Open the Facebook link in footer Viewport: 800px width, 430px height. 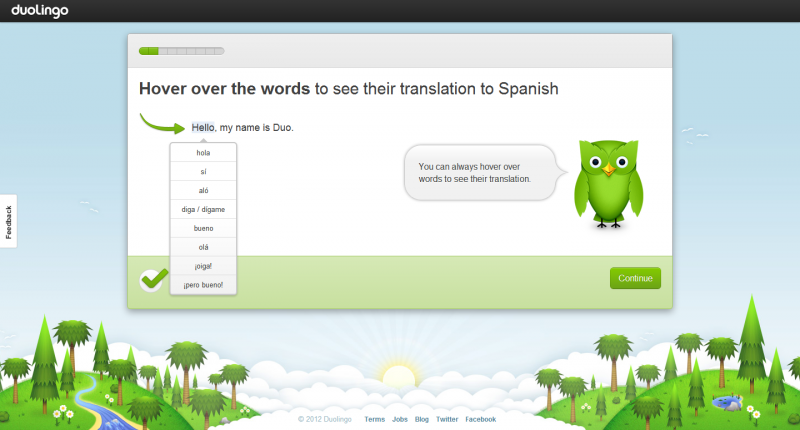click(x=481, y=419)
